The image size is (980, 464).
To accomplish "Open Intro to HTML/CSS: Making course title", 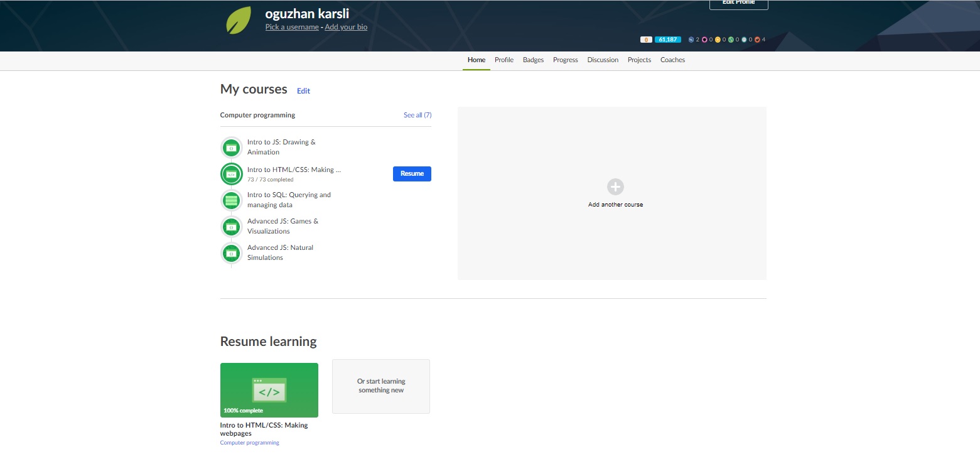I will [294, 170].
